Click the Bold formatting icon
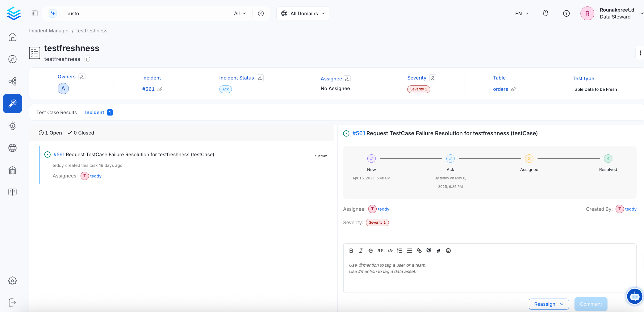The height and width of the screenshot is (312, 644). click(351, 251)
